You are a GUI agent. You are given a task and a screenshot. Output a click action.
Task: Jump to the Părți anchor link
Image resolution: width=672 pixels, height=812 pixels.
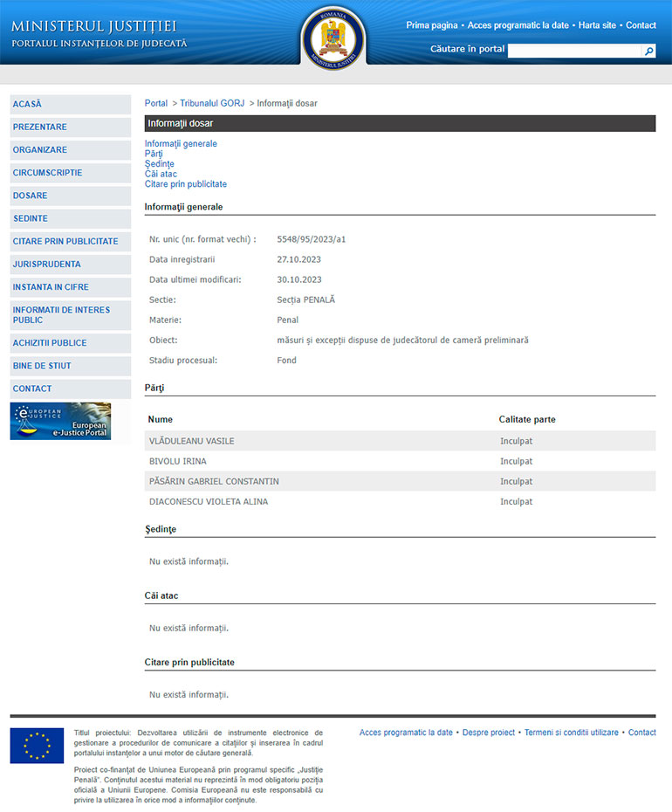[154, 154]
